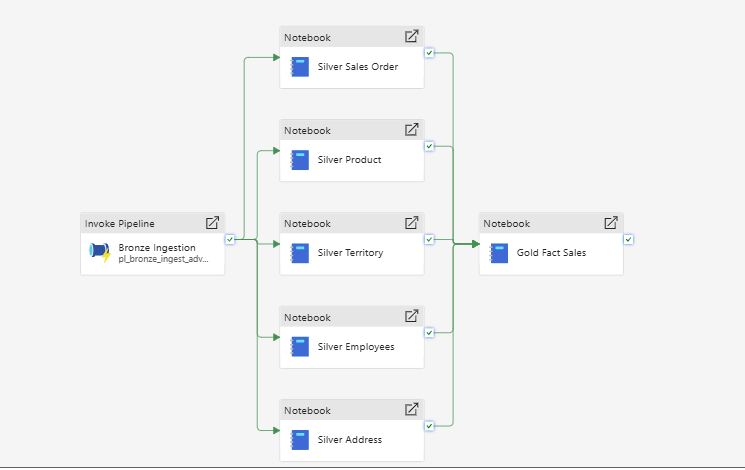The height and width of the screenshot is (470, 745).
Task: Click the success checkmark on Gold Fact Sales
Action: pos(629,240)
